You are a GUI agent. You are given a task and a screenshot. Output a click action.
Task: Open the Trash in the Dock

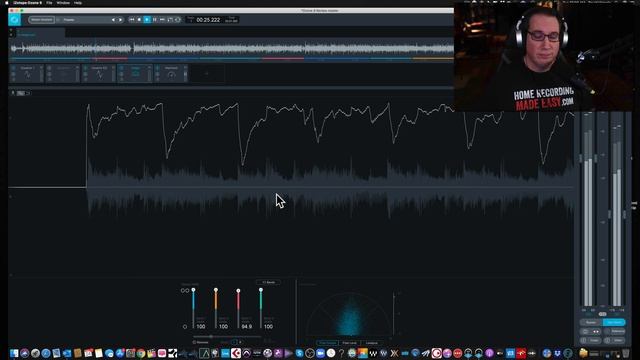pos(625,353)
